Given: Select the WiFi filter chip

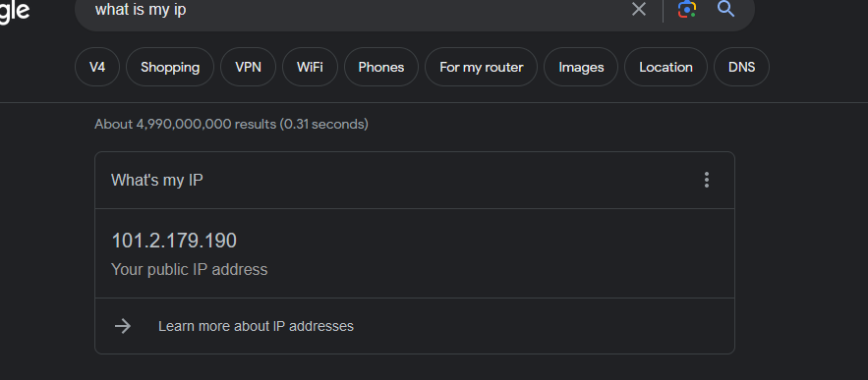Looking at the screenshot, I should 310,67.
